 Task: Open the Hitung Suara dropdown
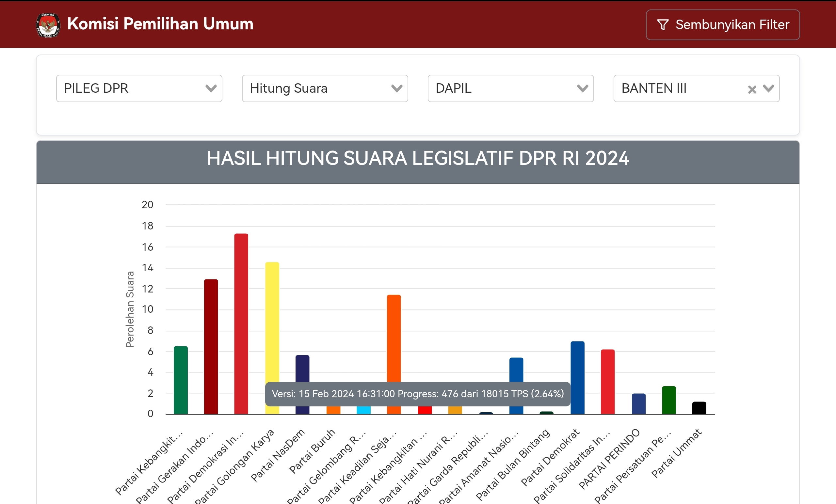[325, 88]
